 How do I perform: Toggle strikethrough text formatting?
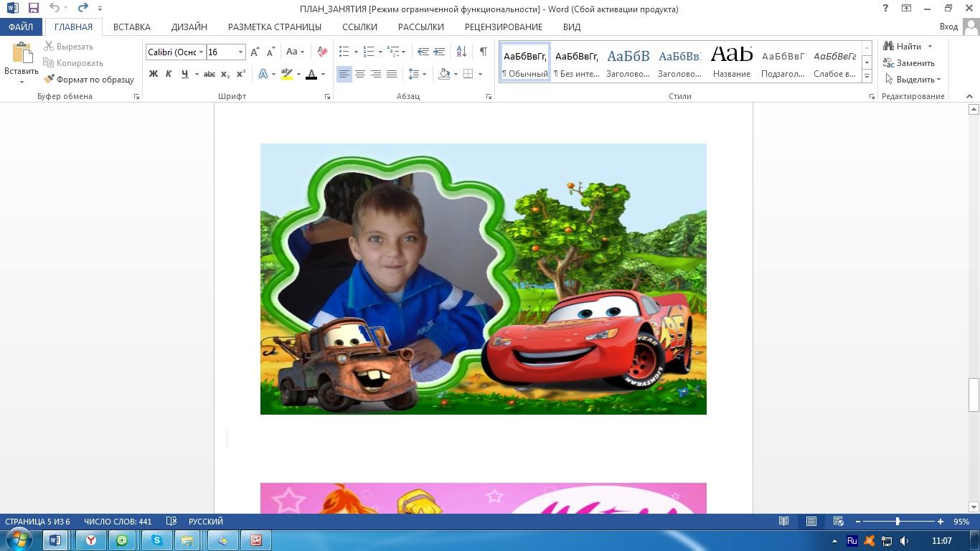209,74
